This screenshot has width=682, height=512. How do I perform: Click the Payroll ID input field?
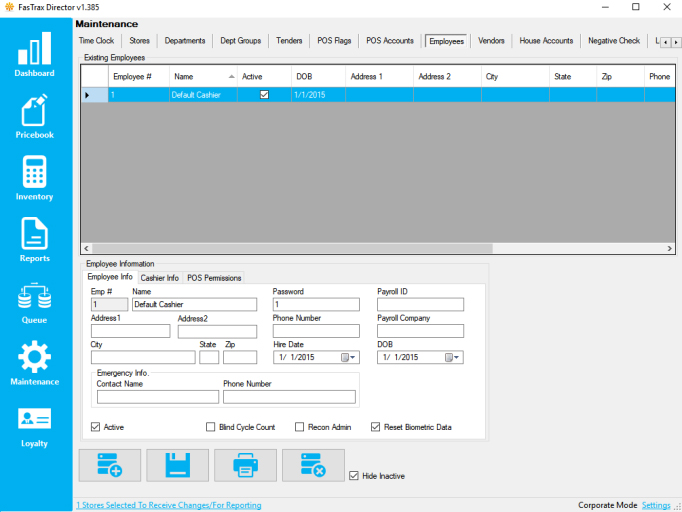[420, 305]
